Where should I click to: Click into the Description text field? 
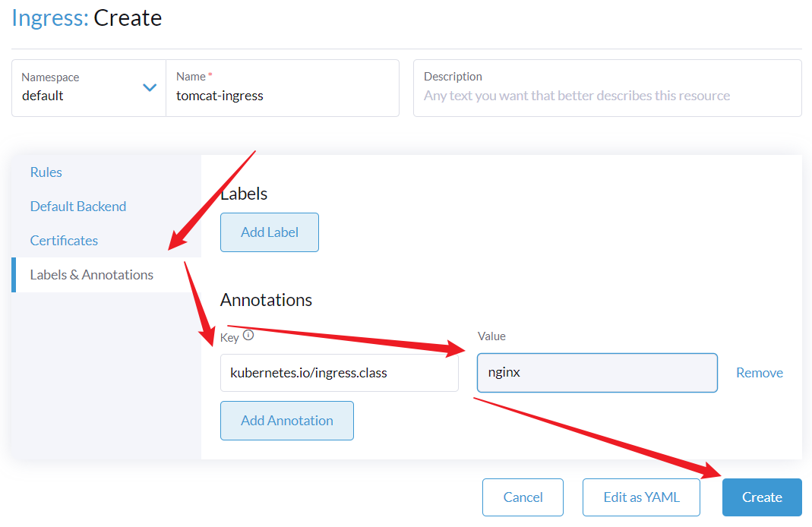pyautogui.click(x=606, y=96)
